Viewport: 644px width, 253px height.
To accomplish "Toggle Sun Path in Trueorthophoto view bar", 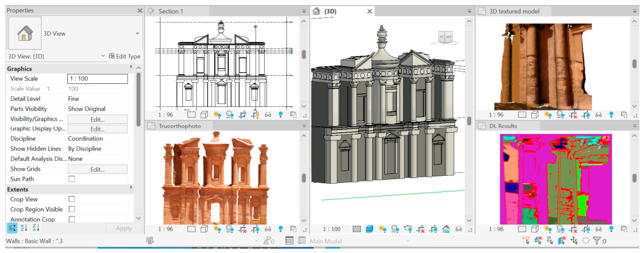I will click(217, 229).
